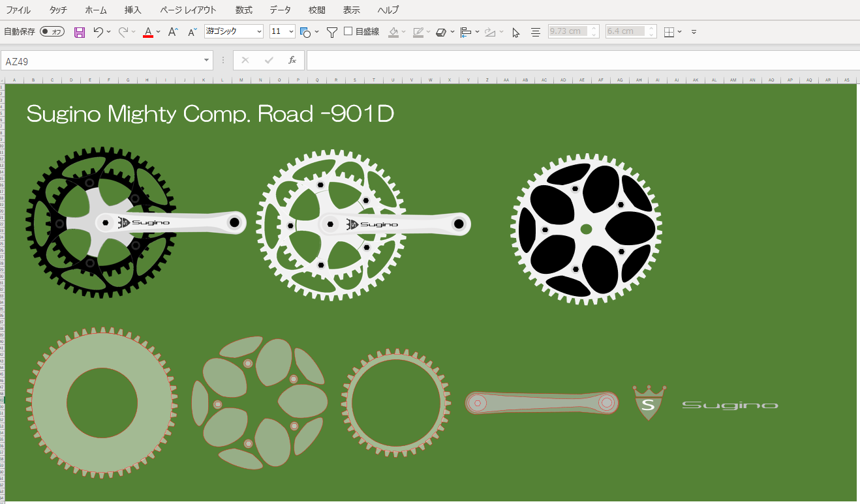Open the font color dropdown arrow
The image size is (860, 504).
pyautogui.click(x=159, y=31)
